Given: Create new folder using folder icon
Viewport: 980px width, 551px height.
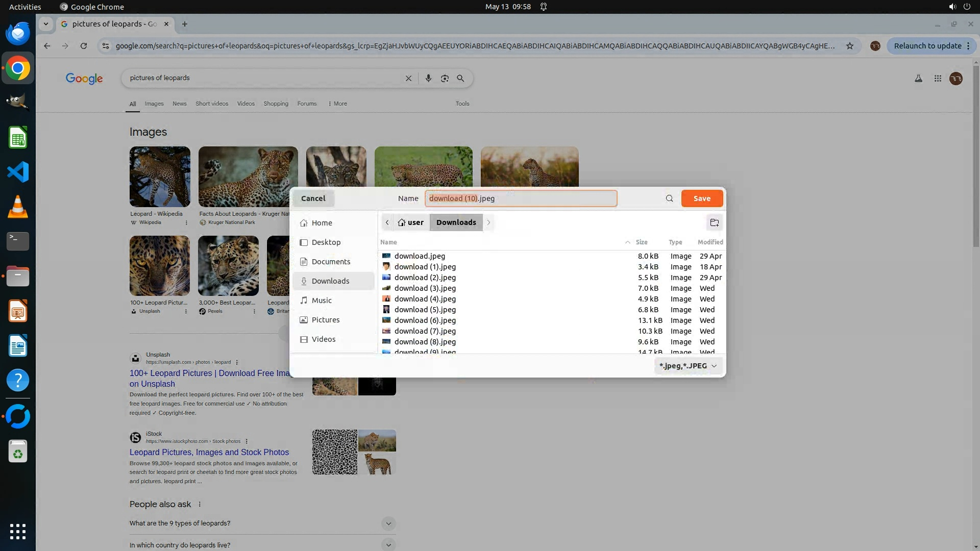Looking at the screenshot, I should (x=714, y=222).
